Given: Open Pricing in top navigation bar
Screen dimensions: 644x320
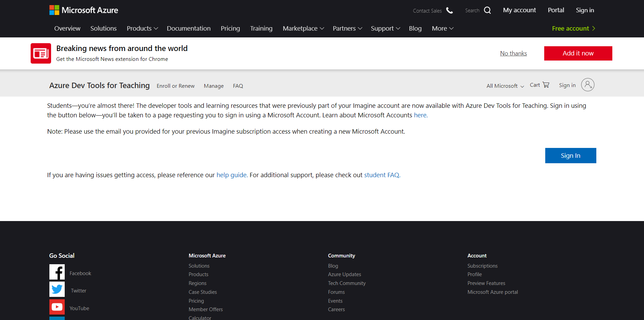Looking at the screenshot, I should point(230,29).
